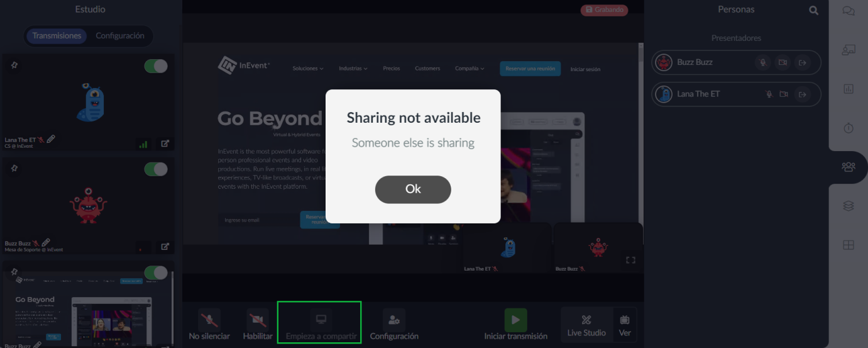Viewport: 868px width, 348px height.
Task: Open the polls chart icon in the sidebar
Action: [x=849, y=89]
